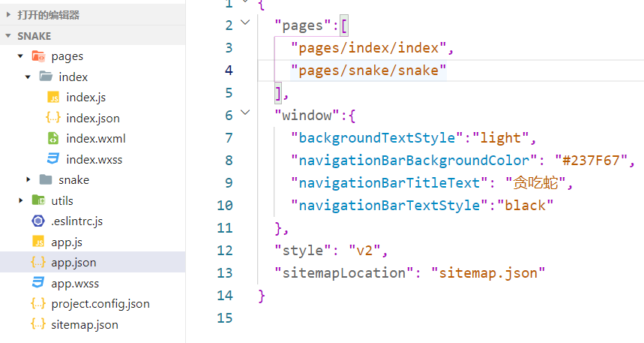Click the "pages/index/index" string in editor

[368, 48]
